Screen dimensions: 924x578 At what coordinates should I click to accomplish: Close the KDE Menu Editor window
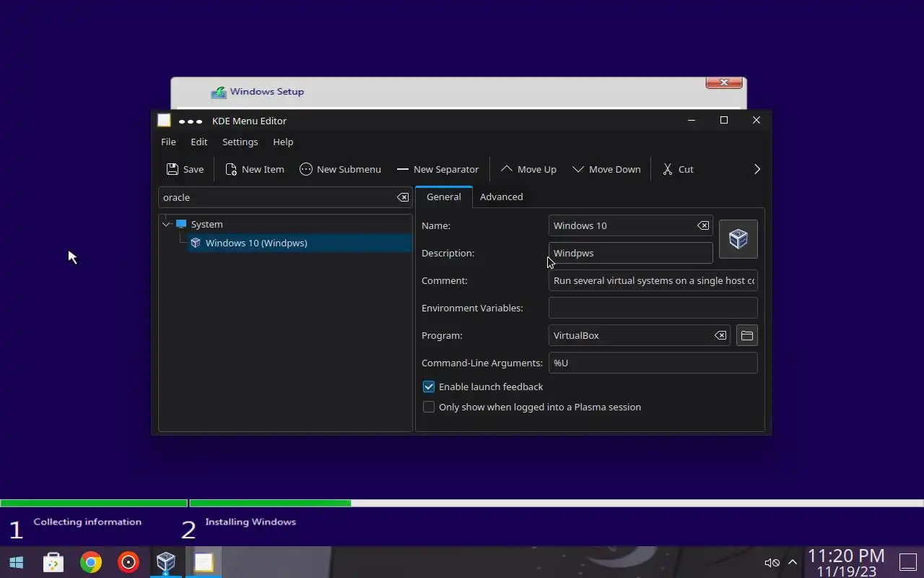(x=757, y=120)
